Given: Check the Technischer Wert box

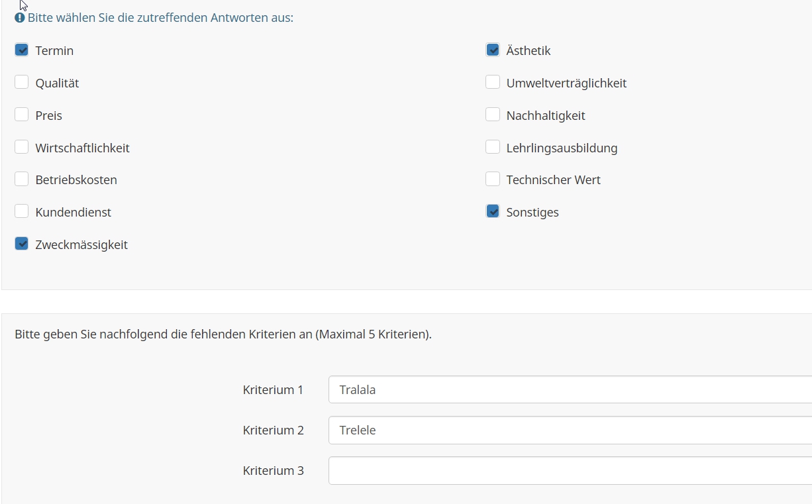Looking at the screenshot, I should tap(493, 179).
